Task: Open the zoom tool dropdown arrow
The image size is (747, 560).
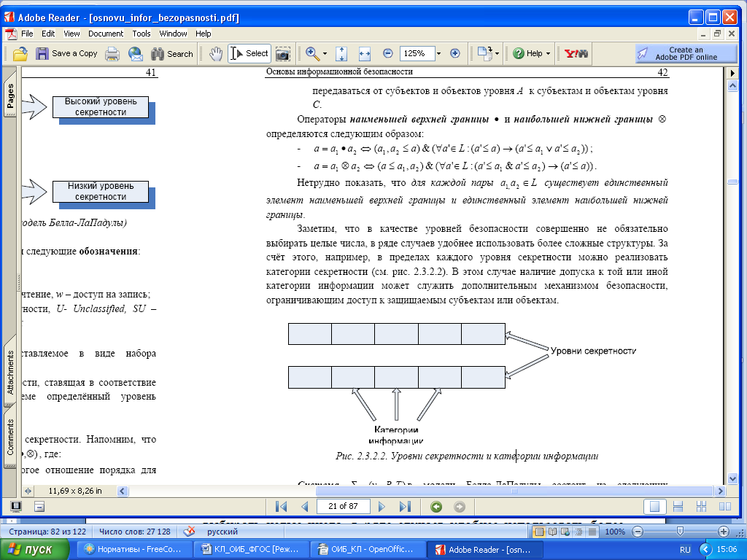Action: [x=325, y=54]
